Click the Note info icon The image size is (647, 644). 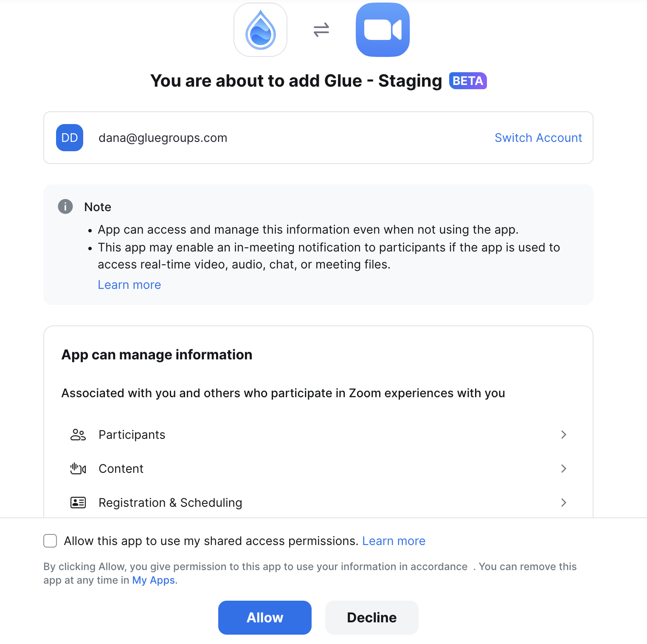coord(65,207)
